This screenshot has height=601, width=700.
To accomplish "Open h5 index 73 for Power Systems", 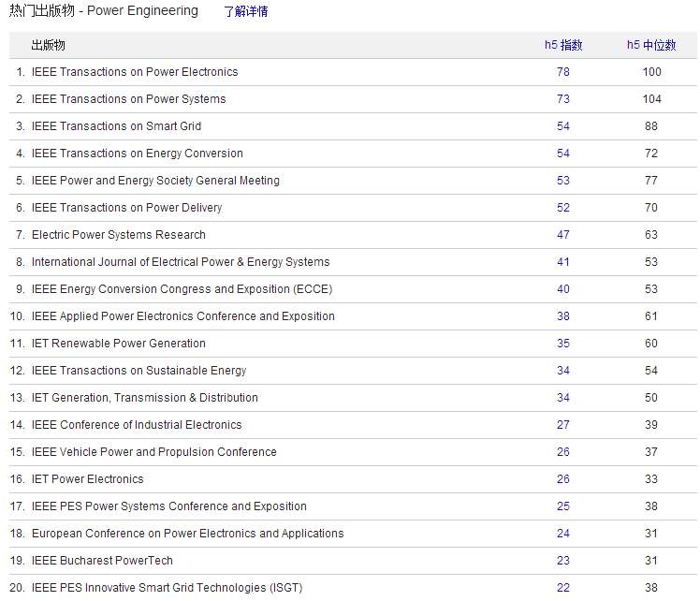I will pyautogui.click(x=563, y=99).
